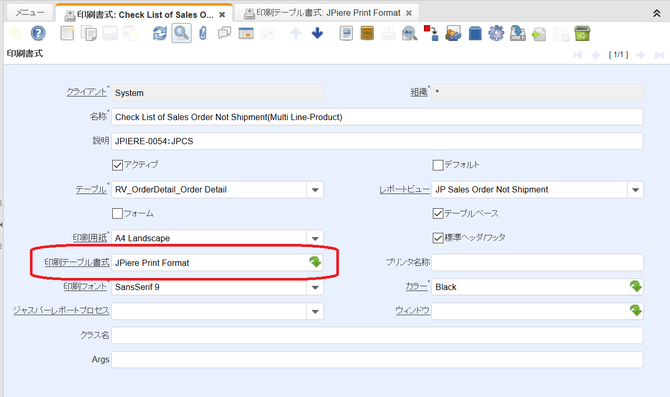Click the file import icon with green arrow
This screenshot has height=397, width=670.
pyautogui.click(x=539, y=34)
